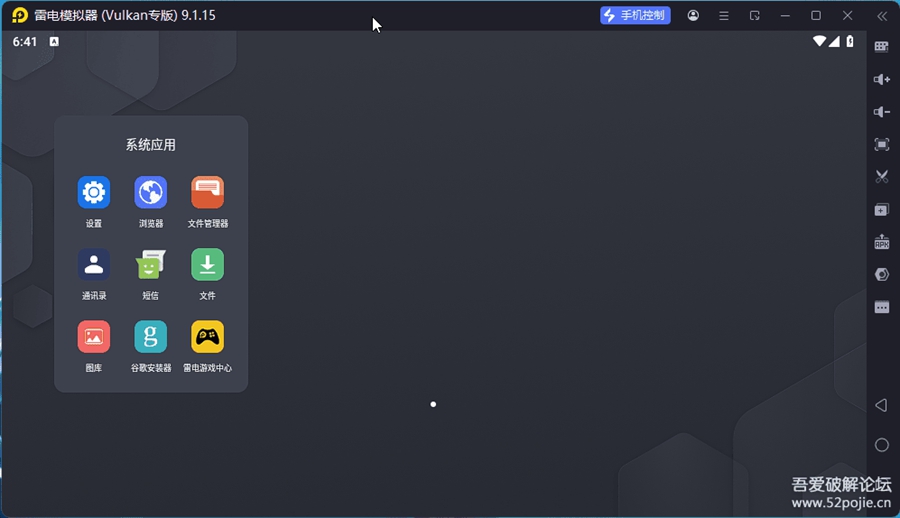
Task: Click the Android back triangle button
Action: pyautogui.click(x=881, y=405)
